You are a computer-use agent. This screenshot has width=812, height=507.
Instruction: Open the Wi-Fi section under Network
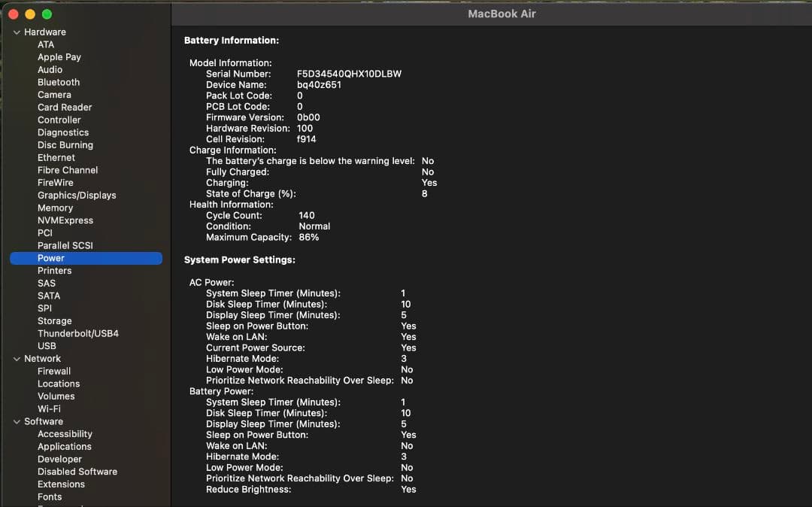pyautogui.click(x=50, y=408)
